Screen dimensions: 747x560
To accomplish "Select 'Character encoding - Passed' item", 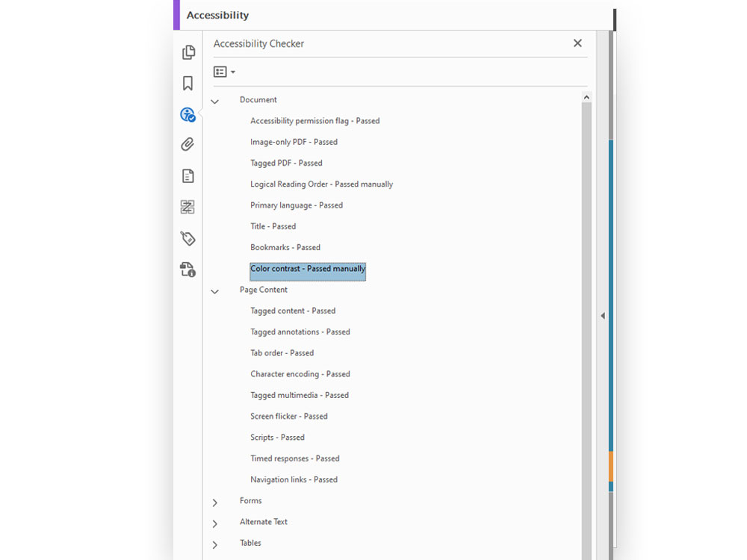I will pos(300,374).
